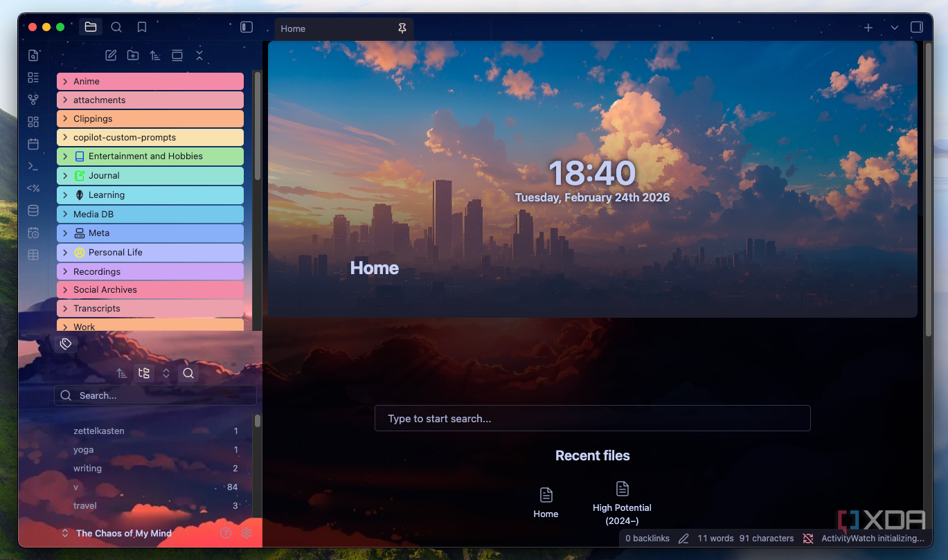Click the calendar-with-clock ribbon icon
Viewport: 948px width, 560px height.
point(33,233)
